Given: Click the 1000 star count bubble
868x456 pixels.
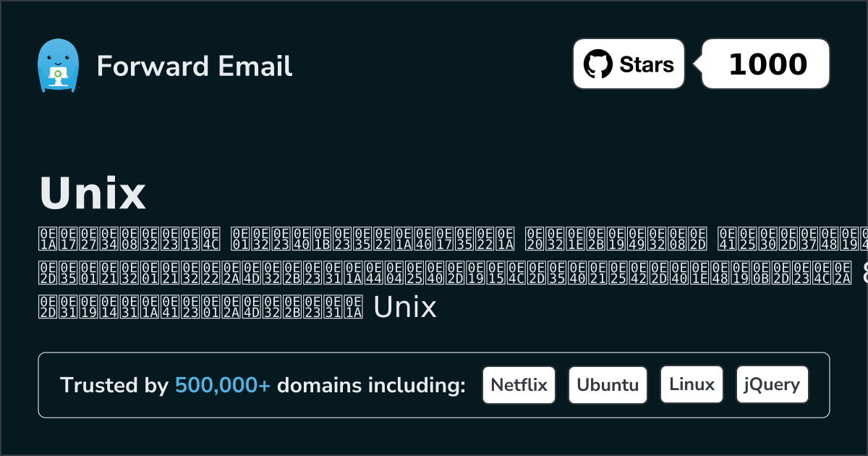Looking at the screenshot, I should point(765,64).
